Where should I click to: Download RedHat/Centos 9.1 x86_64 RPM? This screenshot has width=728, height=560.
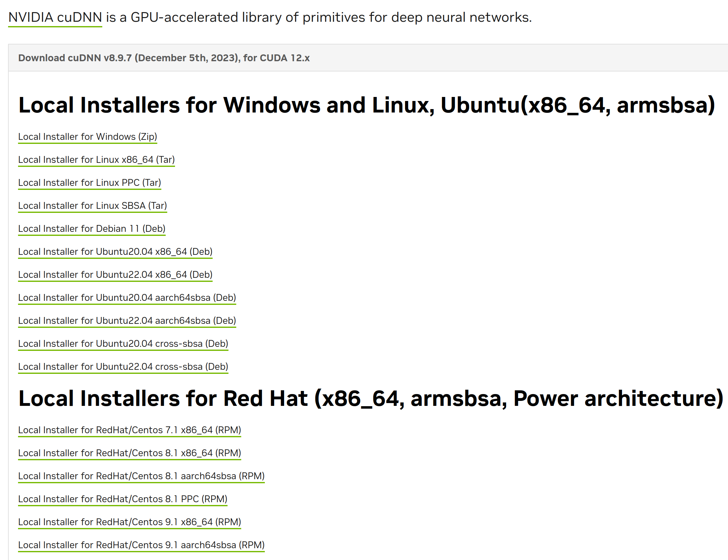click(x=129, y=522)
